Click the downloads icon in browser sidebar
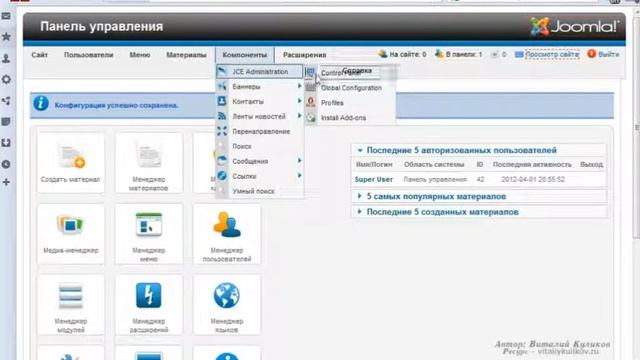 coord(6,143)
